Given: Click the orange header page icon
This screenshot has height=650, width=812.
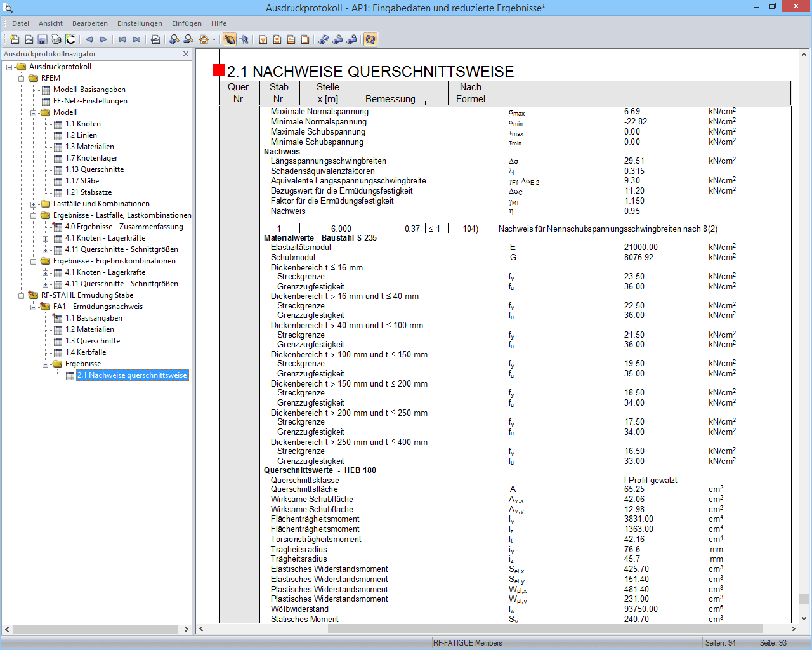Looking at the screenshot, I should pos(291,39).
